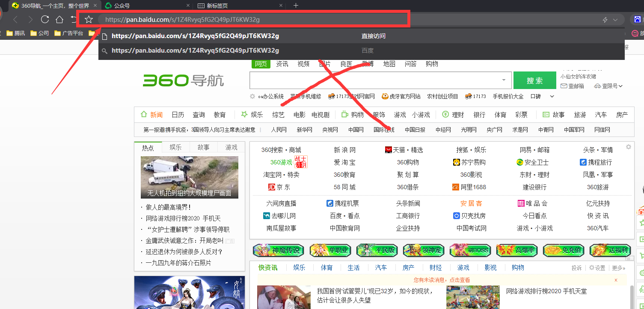Click the 360导航 logo
Screen dimensions: 644x309
pos(183,80)
